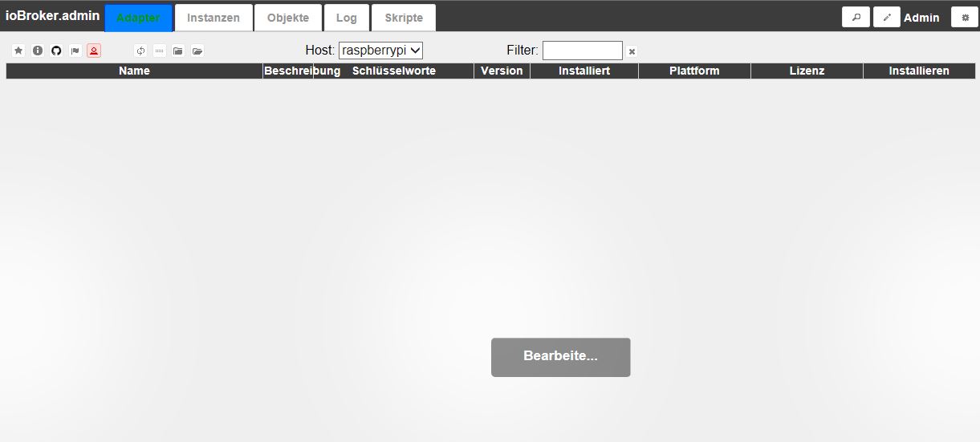Click the Version column header
The width and height of the screenshot is (980, 442).
point(502,71)
